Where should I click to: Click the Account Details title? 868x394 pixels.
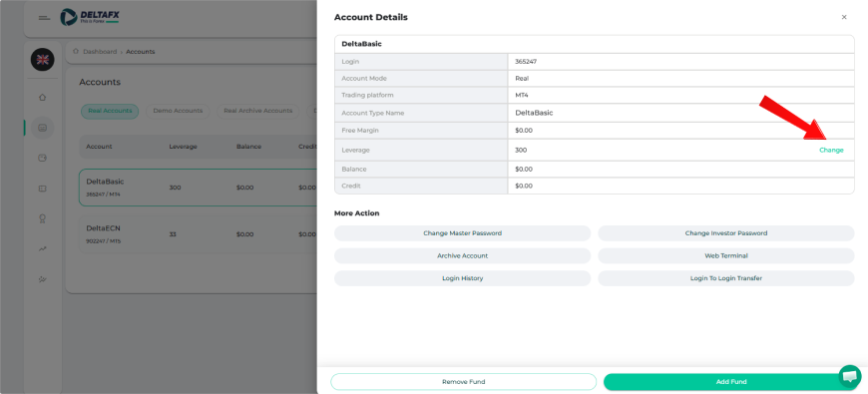tap(371, 17)
